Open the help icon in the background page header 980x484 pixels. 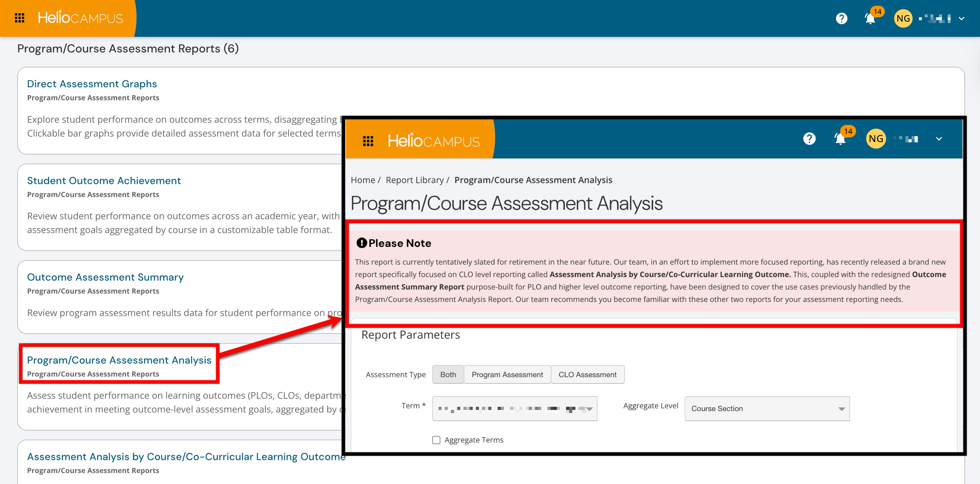click(841, 18)
